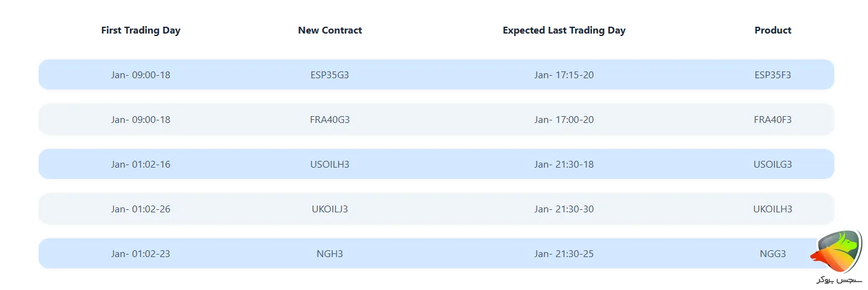
Task: Click the USOILG3 product cell
Action: (773, 165)
